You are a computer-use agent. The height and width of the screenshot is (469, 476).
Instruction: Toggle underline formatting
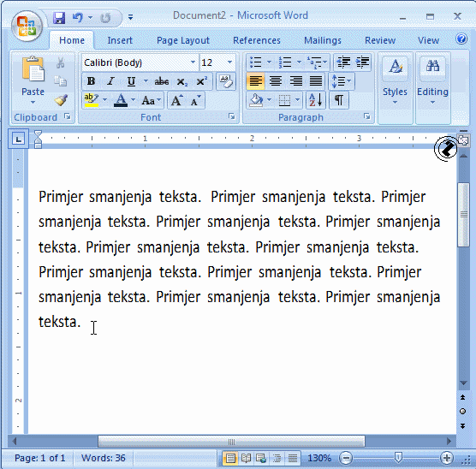pyautogui.click(x=131, y=81)
